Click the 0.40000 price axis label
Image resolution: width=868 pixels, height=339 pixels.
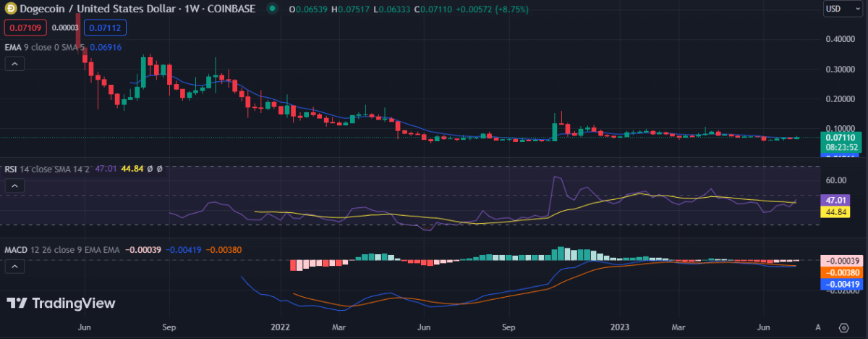click(840, 40)
